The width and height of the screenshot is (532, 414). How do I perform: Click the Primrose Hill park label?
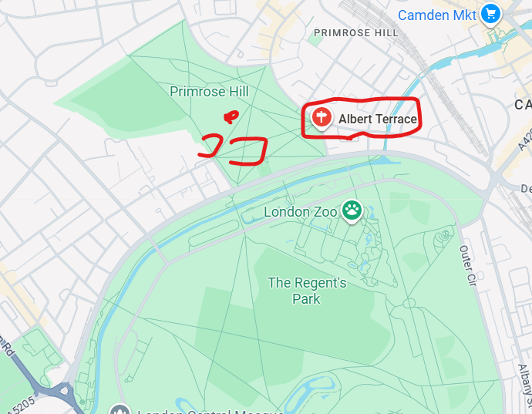209,92
